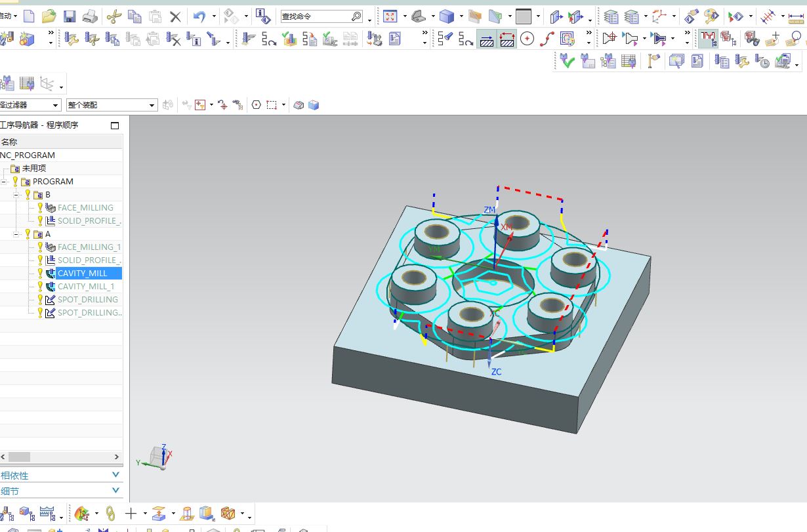Click the Verify tool path icon
The height and width of the screenshot is (532, 807).
coord(289,39)
